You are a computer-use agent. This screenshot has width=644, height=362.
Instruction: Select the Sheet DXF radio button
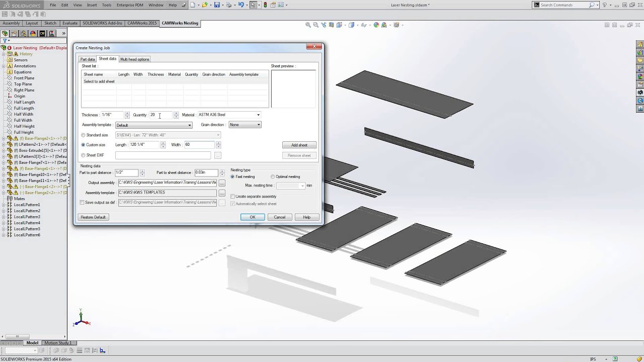tap(84, 155)
